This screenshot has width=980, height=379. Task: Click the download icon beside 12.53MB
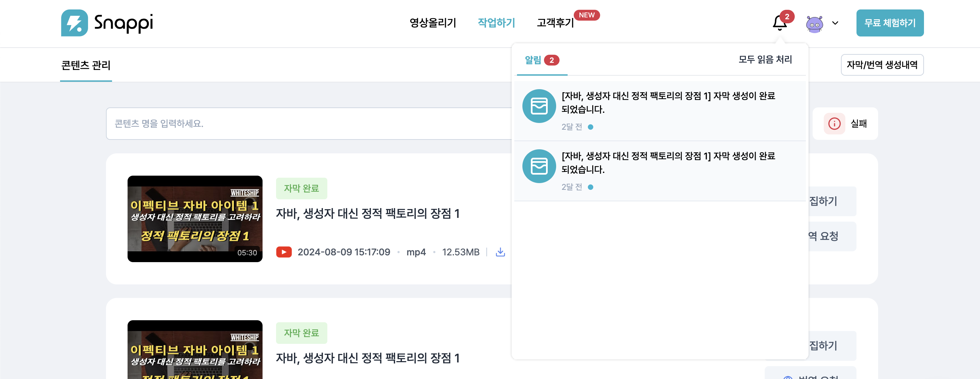[x=500, y=252]
